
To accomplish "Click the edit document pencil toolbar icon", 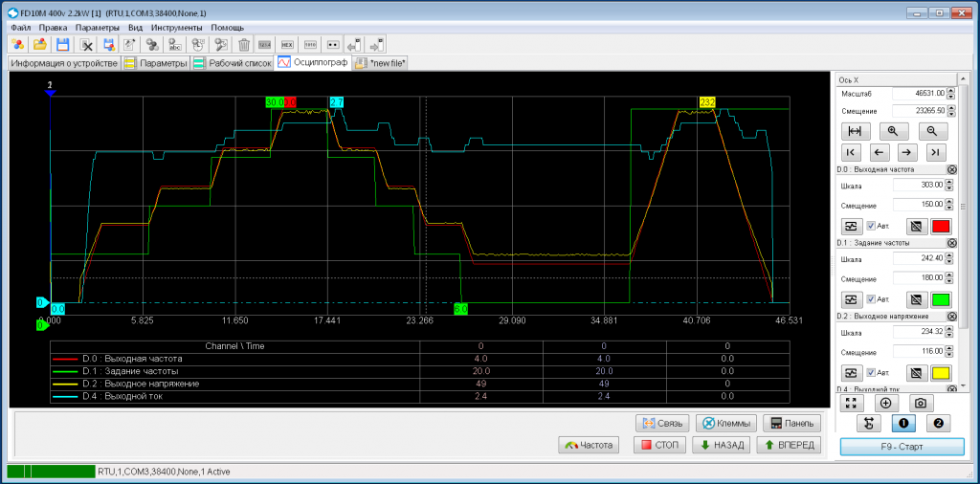I will pyautogui.click(x=130, y=44).
